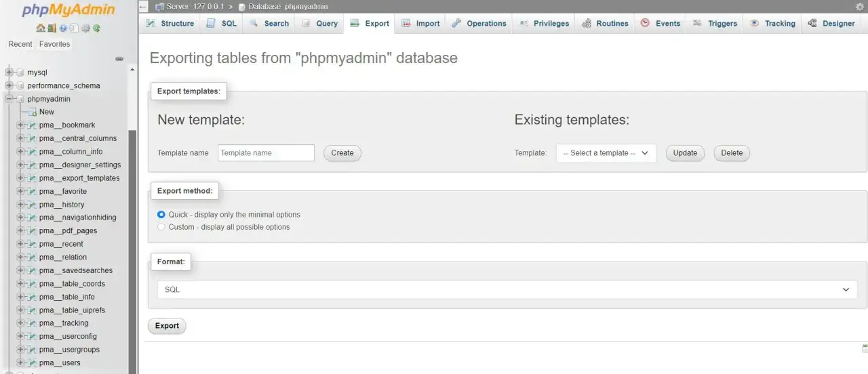Click table icon beside pma__pdf_pages
The height and width of the screenshot is (374, 868).
tap(32, 231)
